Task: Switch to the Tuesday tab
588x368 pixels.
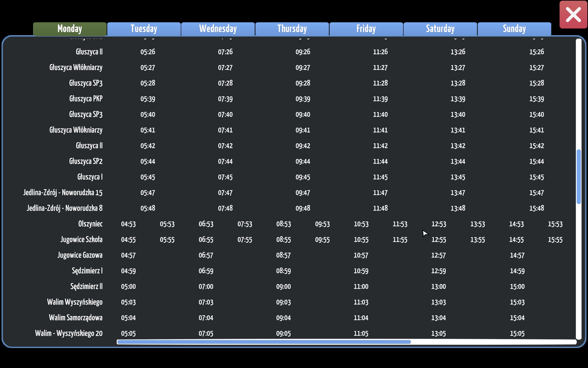Action: click(144, 29)
